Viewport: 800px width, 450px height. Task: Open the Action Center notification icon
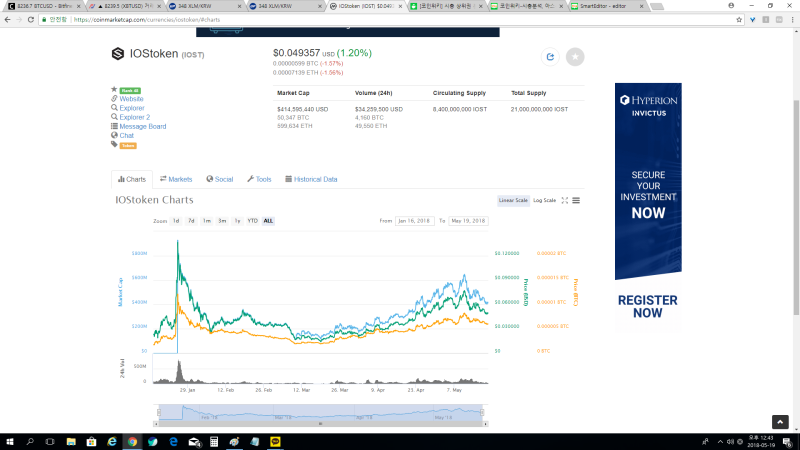click(788, 442)
